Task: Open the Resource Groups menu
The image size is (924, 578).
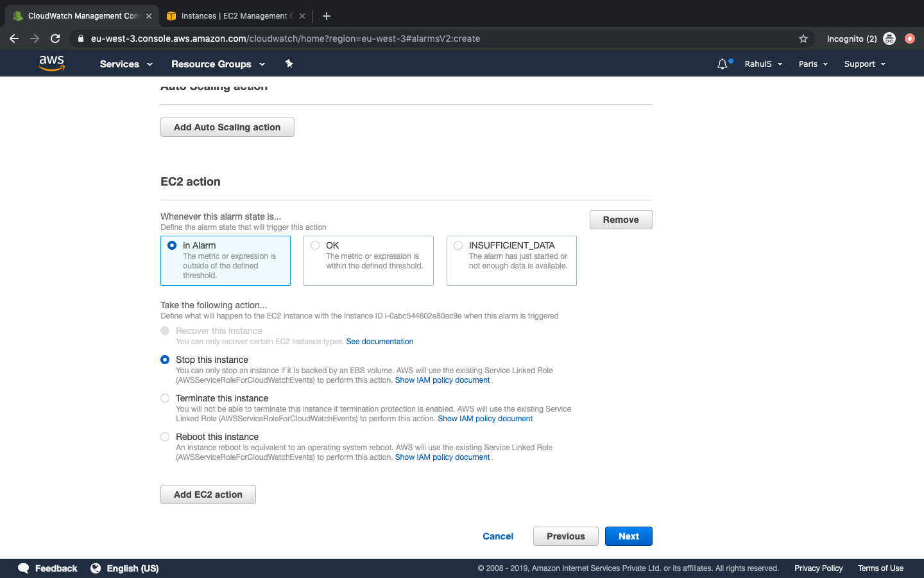Action: point(218,64)
